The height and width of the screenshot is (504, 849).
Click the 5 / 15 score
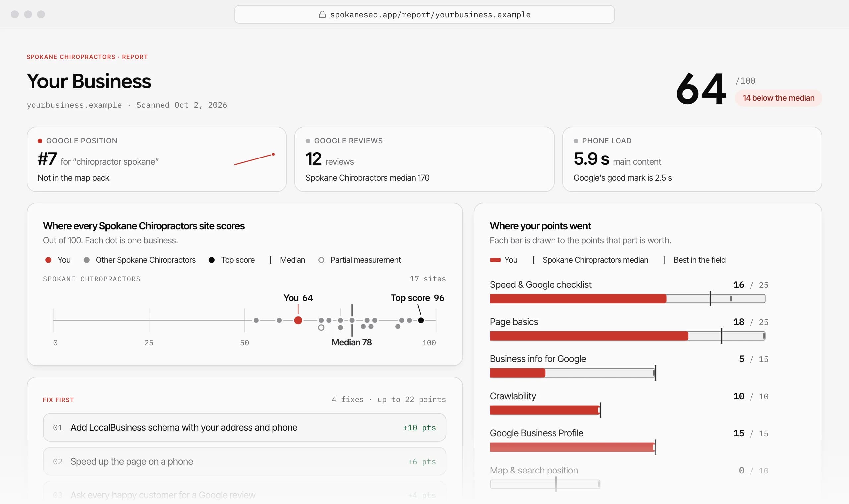[753, 359]
